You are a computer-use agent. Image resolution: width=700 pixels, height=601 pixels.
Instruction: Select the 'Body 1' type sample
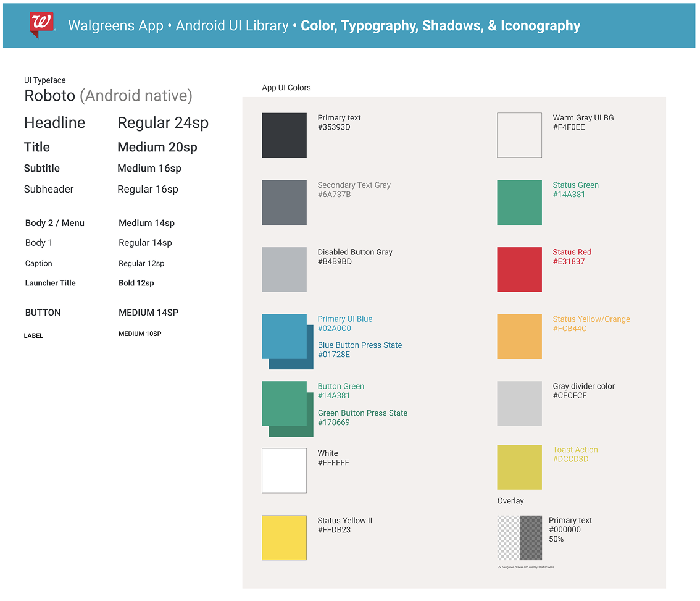click(39, 243)
